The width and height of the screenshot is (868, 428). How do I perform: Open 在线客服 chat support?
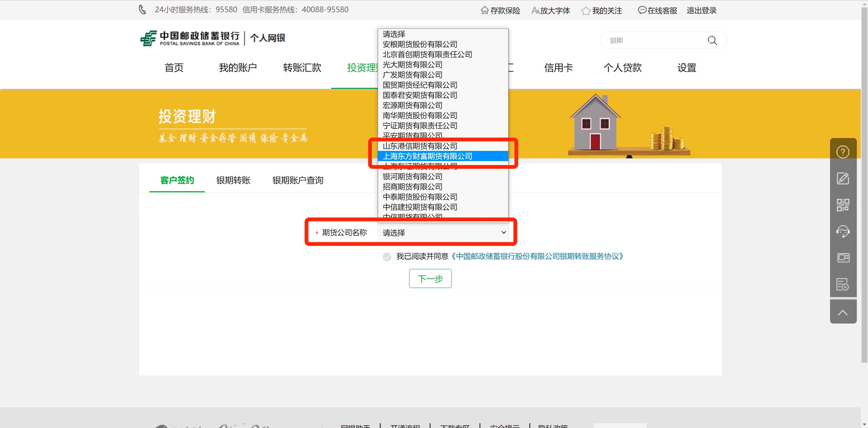[657, 11]
